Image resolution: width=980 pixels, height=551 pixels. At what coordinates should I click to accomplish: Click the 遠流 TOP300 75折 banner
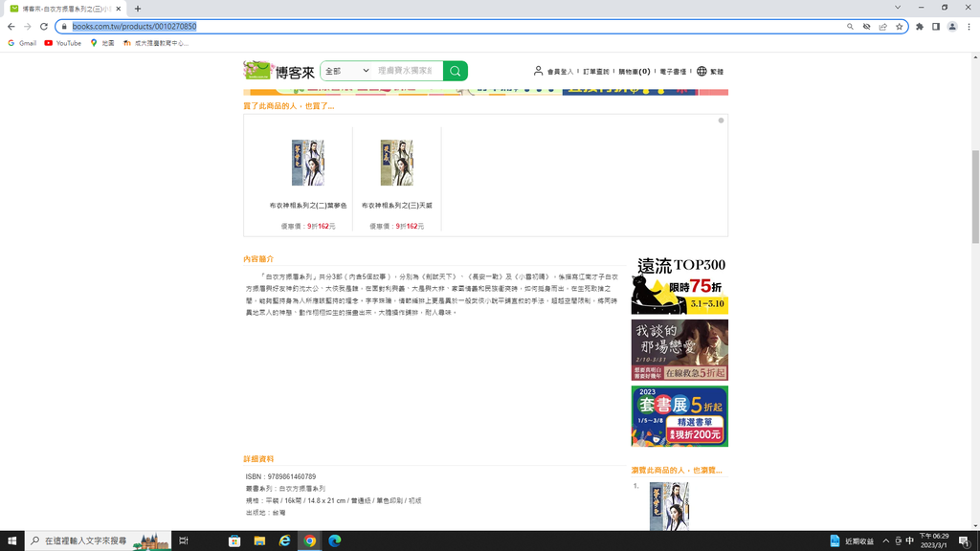pos(679,285)
